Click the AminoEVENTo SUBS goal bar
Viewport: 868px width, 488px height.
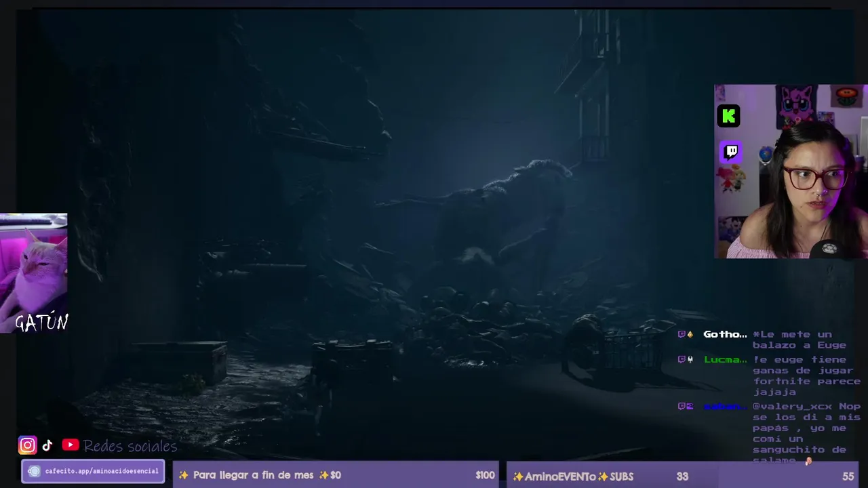coord(682,476)
